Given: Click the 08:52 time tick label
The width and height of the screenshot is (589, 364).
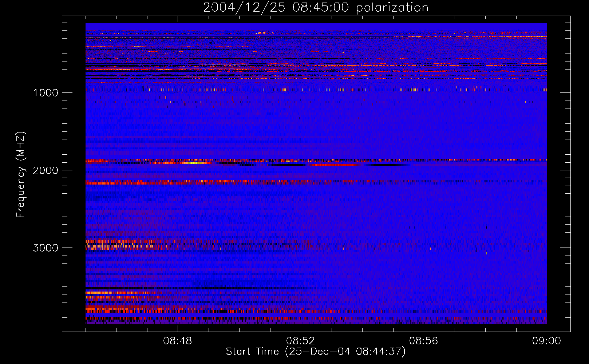Looking at the screenshot, I should click(301, 341).
